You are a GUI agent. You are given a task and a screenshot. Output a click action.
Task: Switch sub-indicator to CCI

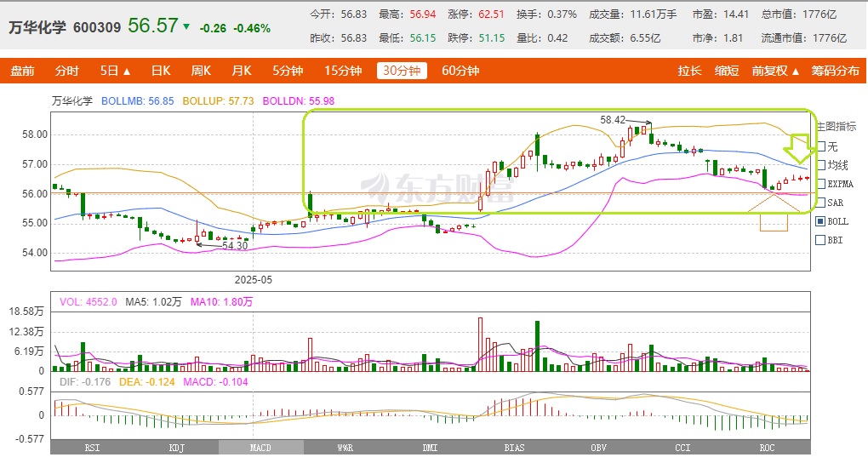coord(683,448)
